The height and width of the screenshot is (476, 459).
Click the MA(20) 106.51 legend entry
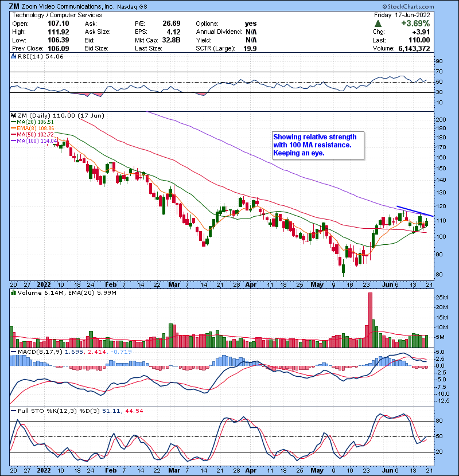pyautogui.click(x=32, y=122)
